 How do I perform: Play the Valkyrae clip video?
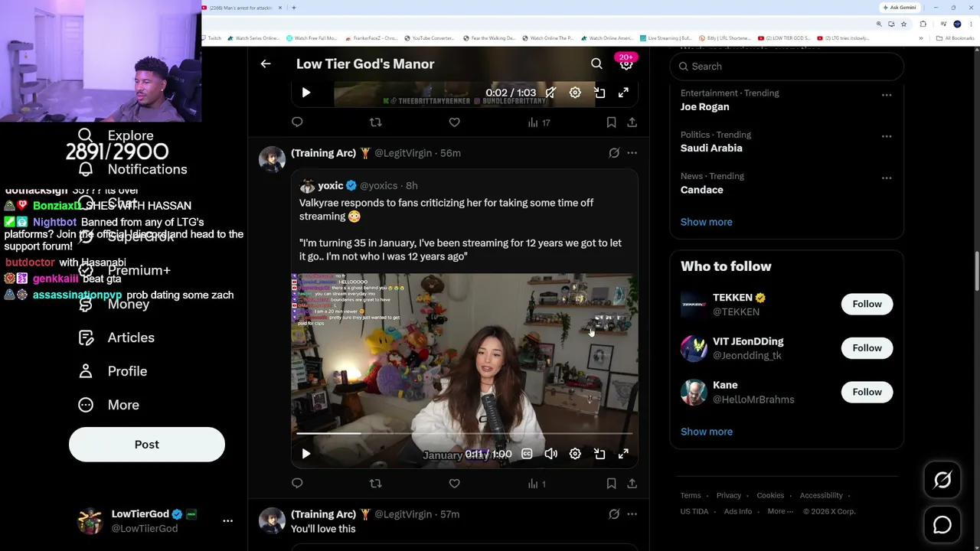(x=306, y=454)
